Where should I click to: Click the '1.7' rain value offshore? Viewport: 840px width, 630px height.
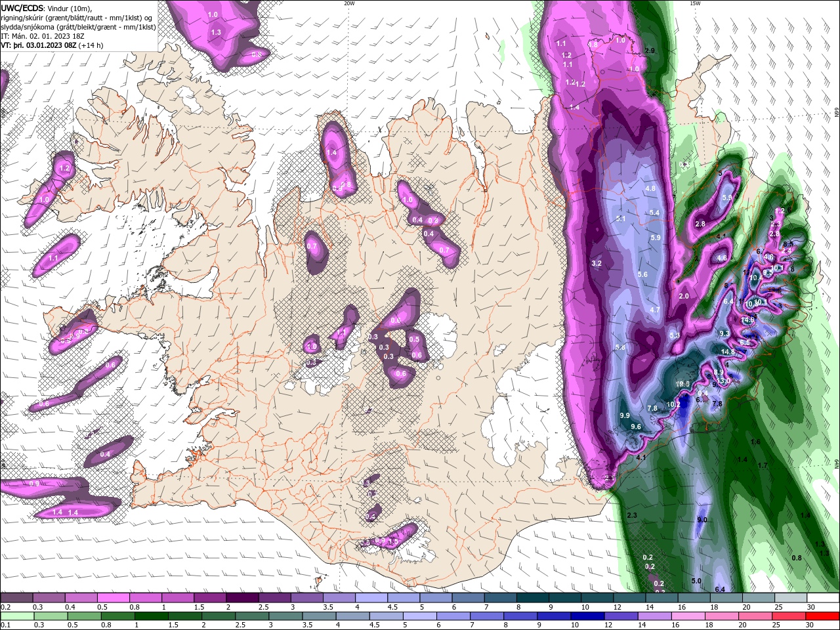(x=763, y=465)
